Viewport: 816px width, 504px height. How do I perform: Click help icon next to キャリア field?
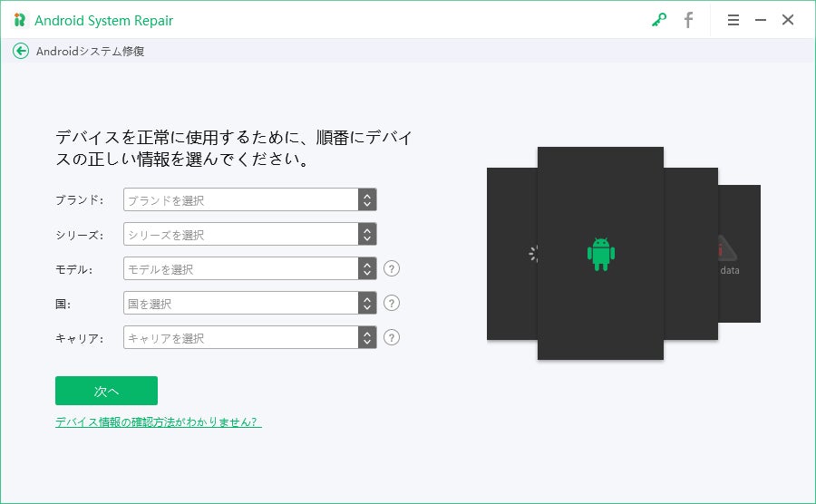click(392, 337)
